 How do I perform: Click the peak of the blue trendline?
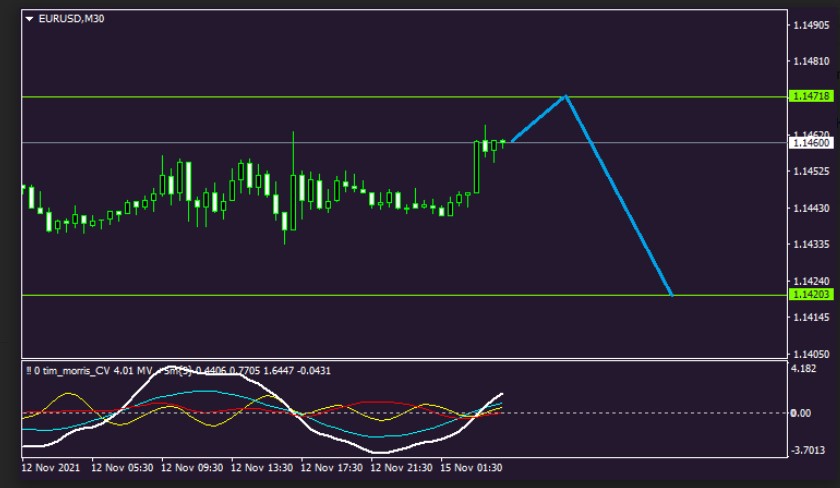[x=566, y=97]
